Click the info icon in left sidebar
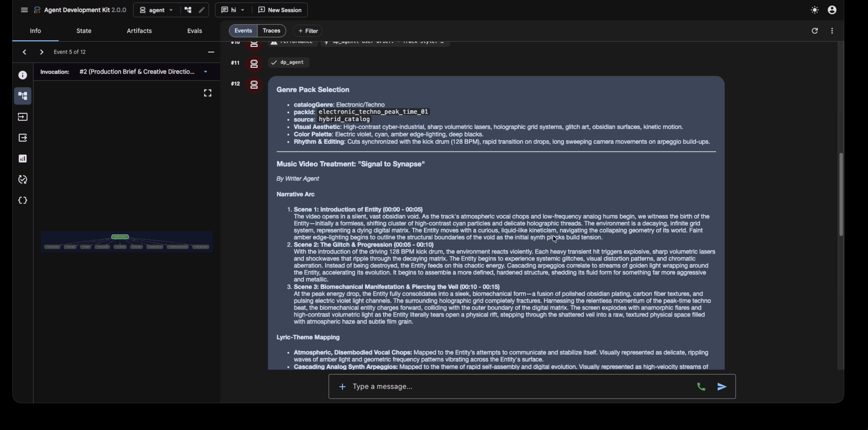The height and width of the screenshot is (430, 868). tap(23, 75)
